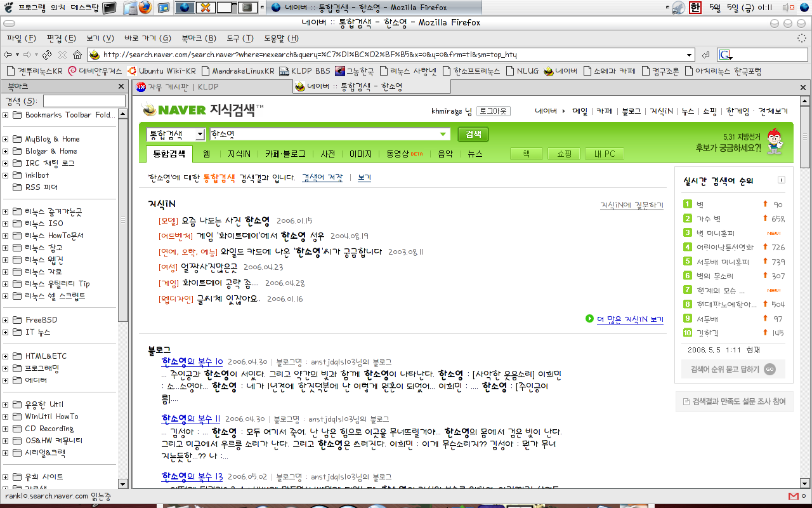Go back with the Firefox back arrow
Image resolution: width=812 pixels, height=508 pixels.
pos(8,55)
